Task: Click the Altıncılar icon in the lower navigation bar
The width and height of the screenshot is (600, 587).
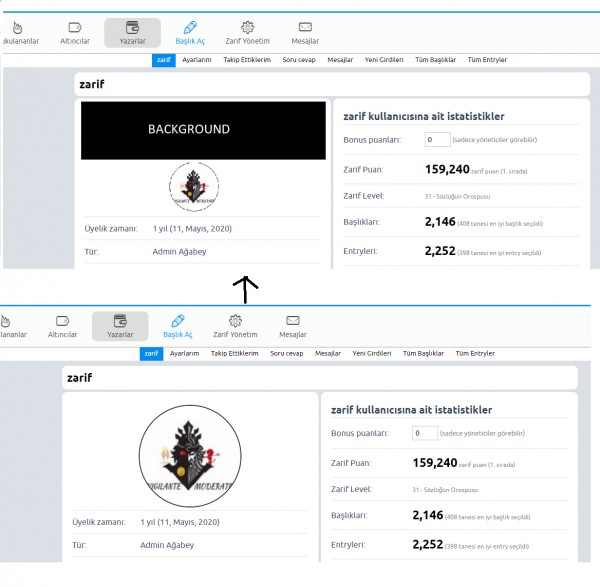Action: click(63, 321)
